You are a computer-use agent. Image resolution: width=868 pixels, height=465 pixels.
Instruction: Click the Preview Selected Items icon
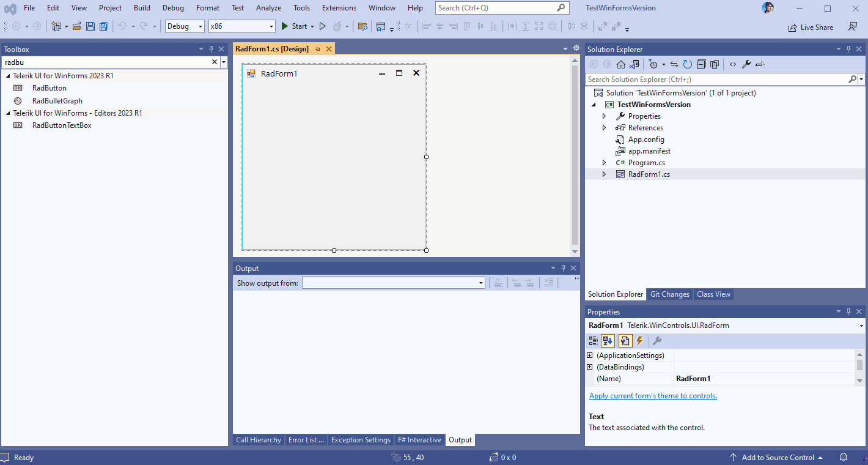pyautogui.click(x=760, y=64)
